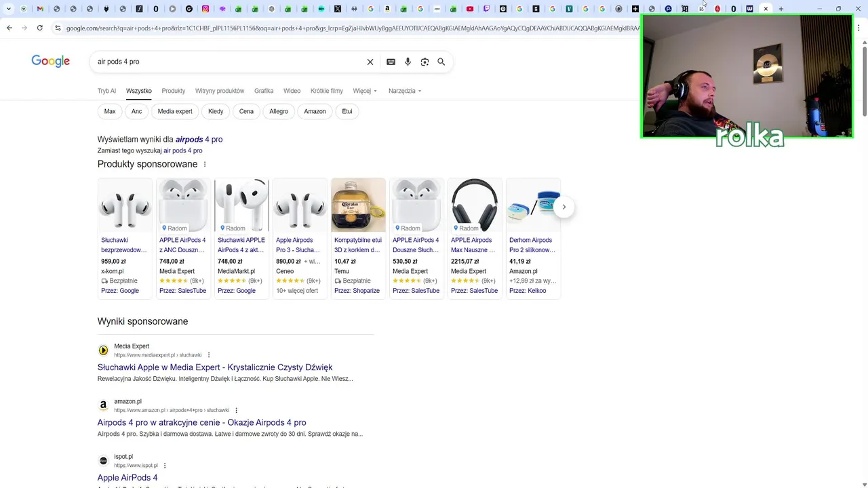Apply the Anc filter chip
The image size is (868, 488).
(x=137, y=111)
